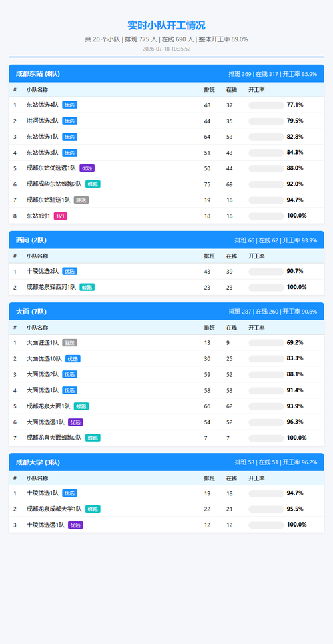Click the 优选 tag beside 洪河优选2队
Image resolution: width=333 pixels, height=644 pixels.
click(70, 121)
